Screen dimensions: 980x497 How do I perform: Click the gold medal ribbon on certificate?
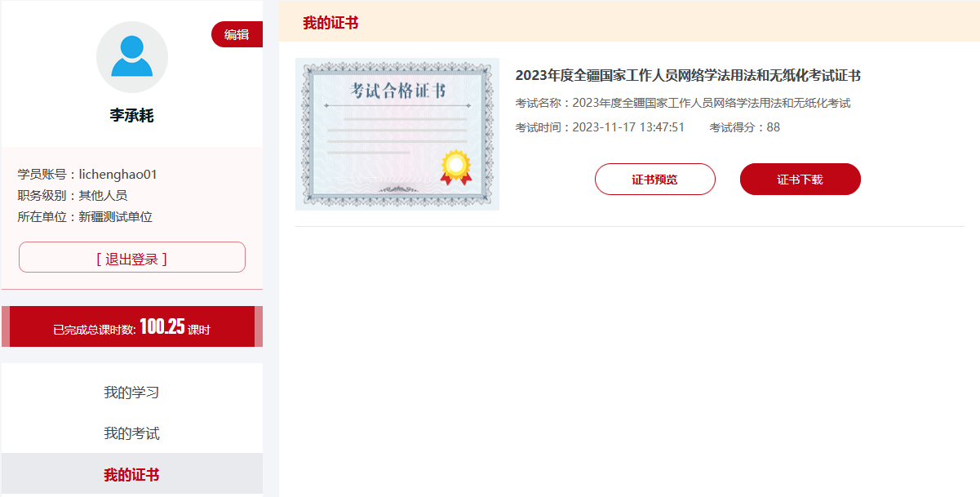tap(456, 167)
